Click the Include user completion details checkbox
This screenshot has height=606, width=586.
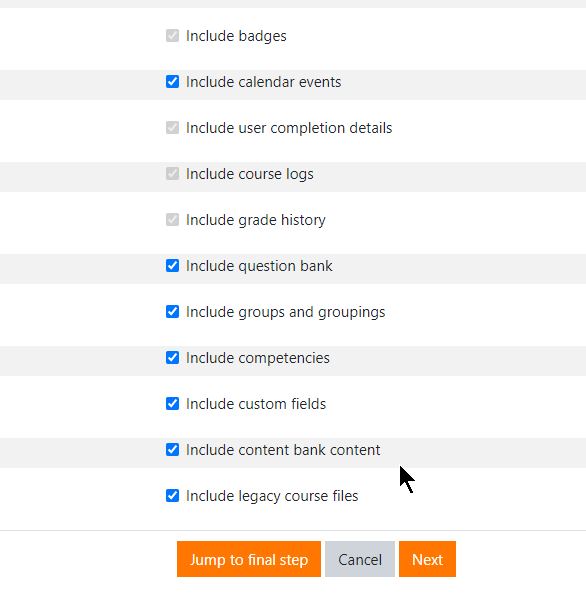(172, 128)
